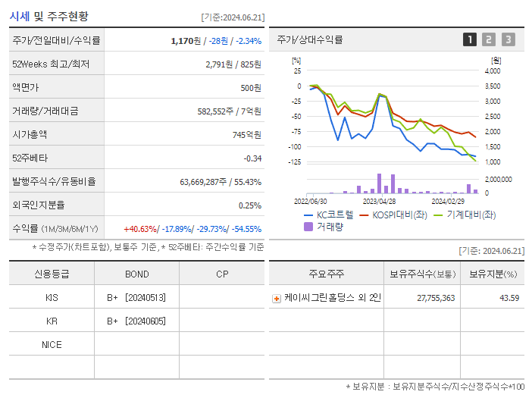Select the KIS rating B+ [20240513]
This screenshot has height=398, width=532.
click(136, 298)
